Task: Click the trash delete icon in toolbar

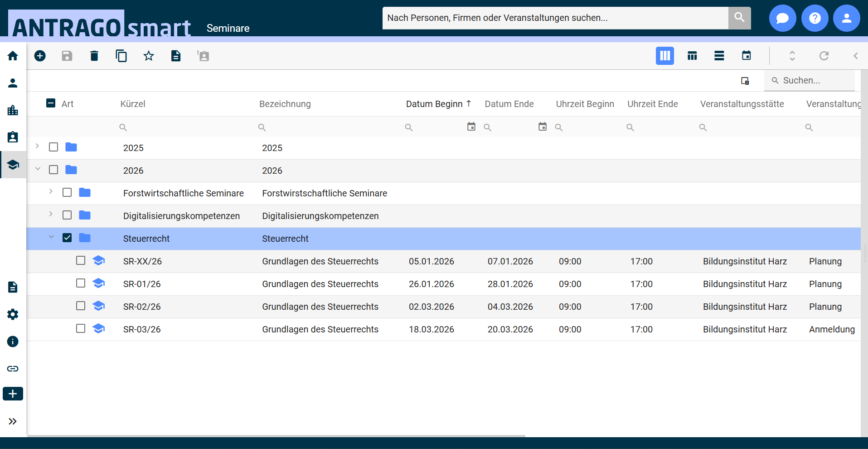Action: coord(94,56)
